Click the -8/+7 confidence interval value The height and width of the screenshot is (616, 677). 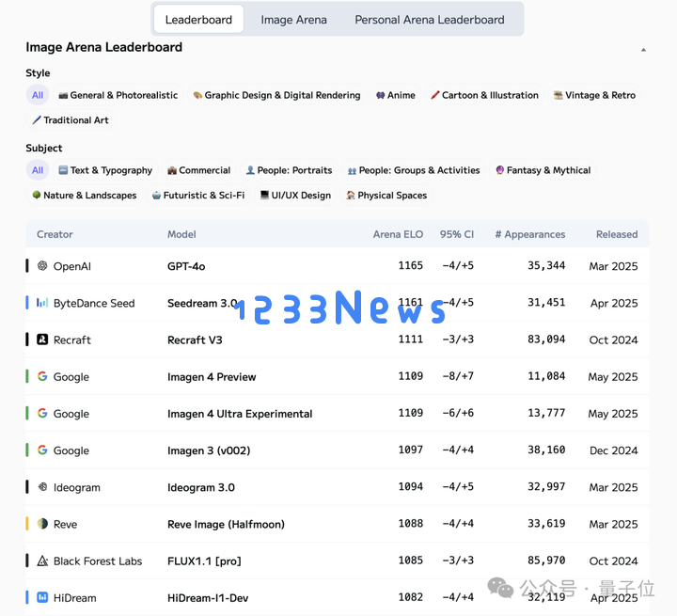click(458, 376)
